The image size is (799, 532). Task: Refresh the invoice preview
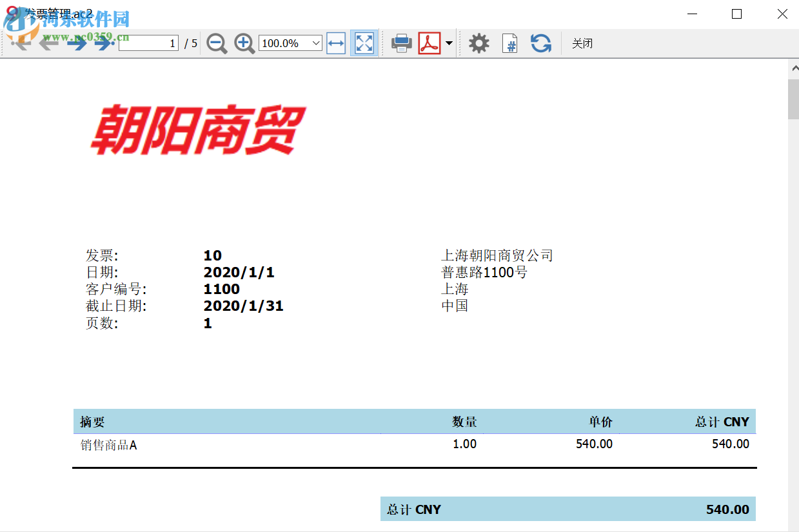click(x=540, y=43)
